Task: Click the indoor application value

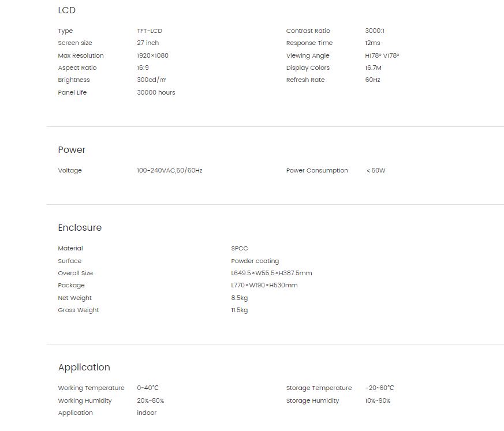Action: 147,413
